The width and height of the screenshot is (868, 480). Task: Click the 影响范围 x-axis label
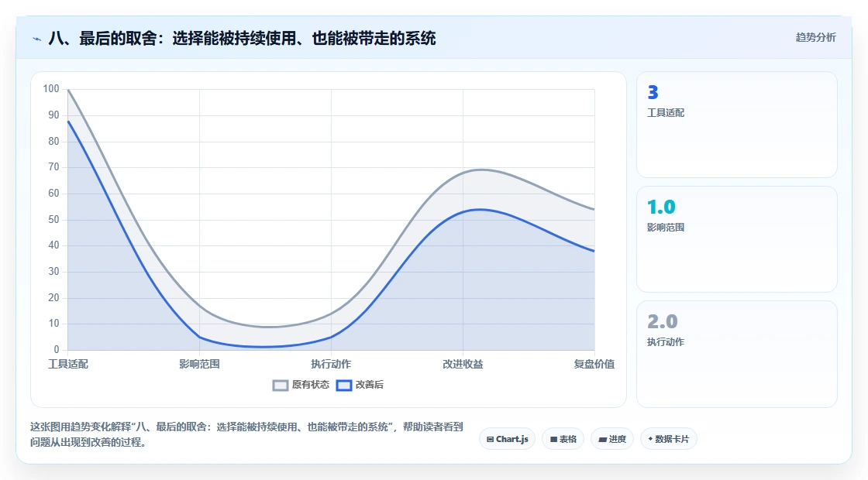[x=199, y=364]
